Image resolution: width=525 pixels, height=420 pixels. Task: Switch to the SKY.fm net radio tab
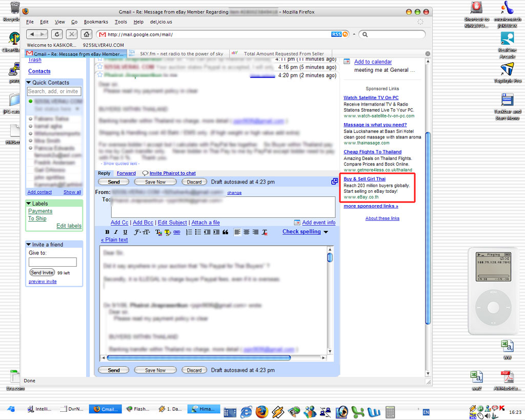(x=178, y=53)
